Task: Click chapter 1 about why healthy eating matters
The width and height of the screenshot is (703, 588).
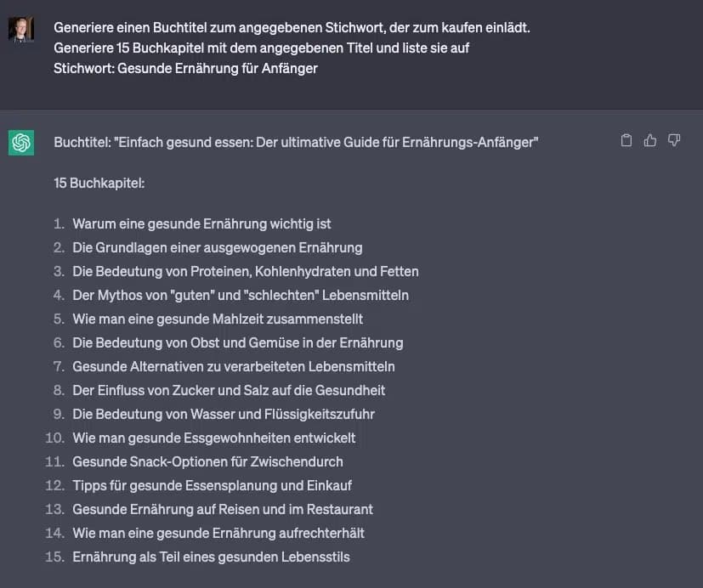Action: (x=203, y=223)
